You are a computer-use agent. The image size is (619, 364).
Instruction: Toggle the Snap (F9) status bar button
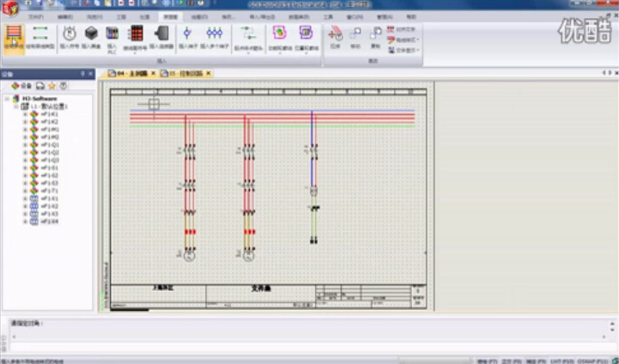[536, 361]
